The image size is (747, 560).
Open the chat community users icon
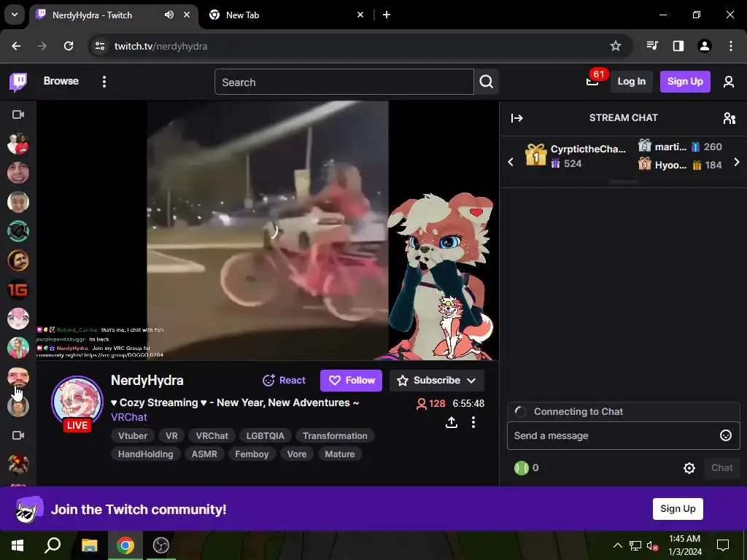click(729, 118)
